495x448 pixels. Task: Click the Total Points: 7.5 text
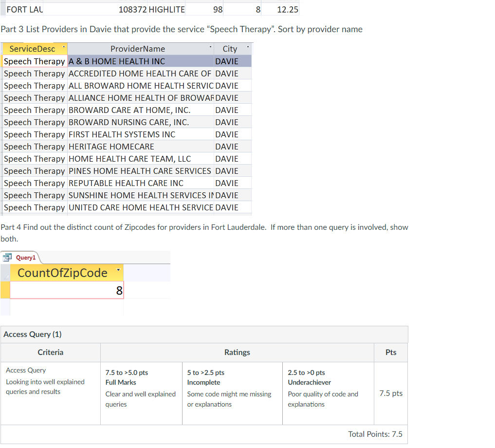(375, 434)
